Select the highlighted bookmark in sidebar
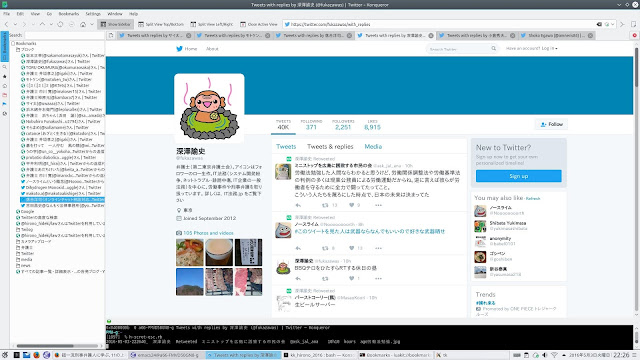This screenshot has width=640, height=360. click(62, 200)
